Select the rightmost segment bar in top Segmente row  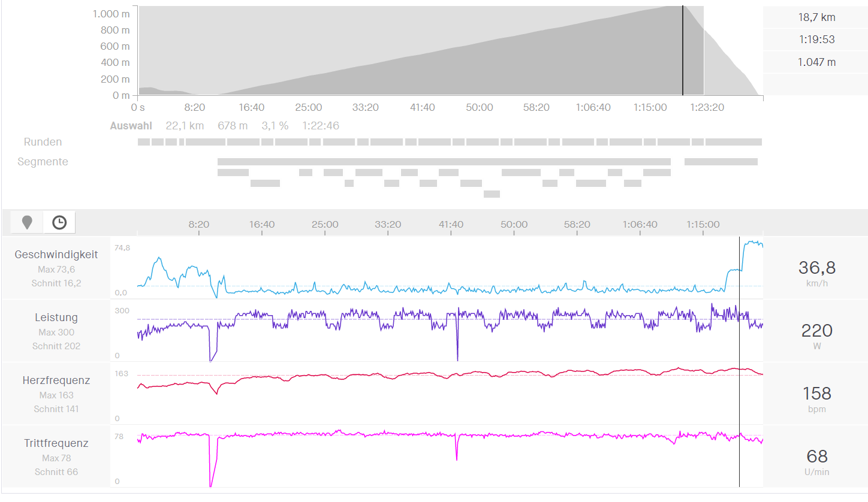click(x=721, y=162)
